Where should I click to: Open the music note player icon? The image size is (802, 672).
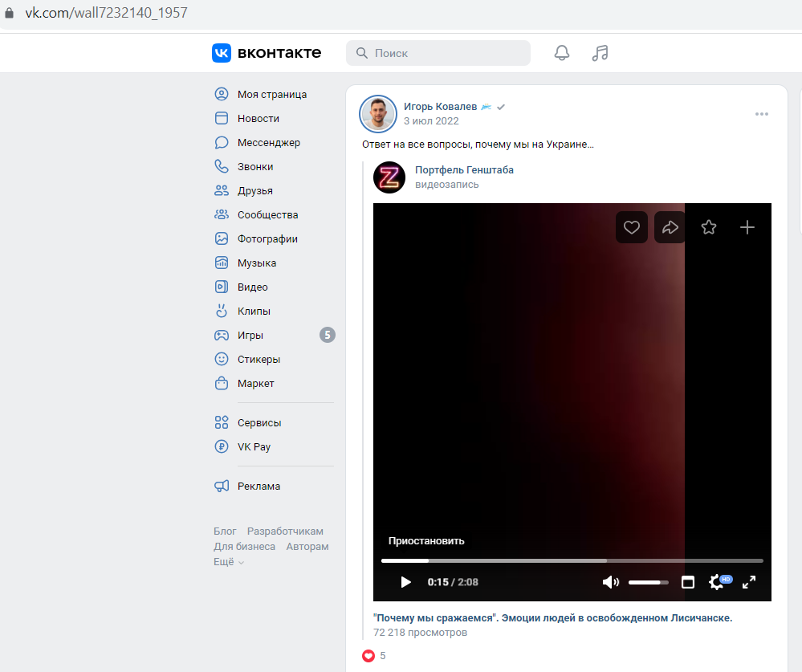600,53
